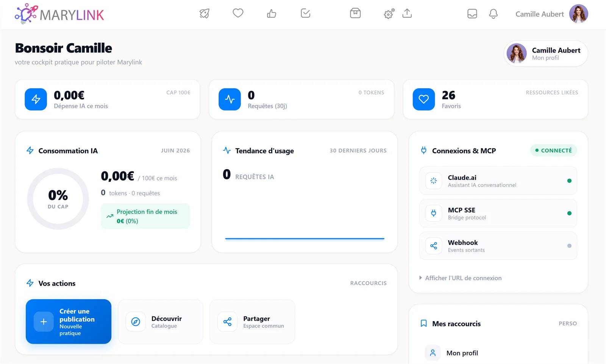Image resolution: width=606 pixels, height=364 pixels.
Task: Click MCP SSE green status dot
Action: tap(569, 213)
